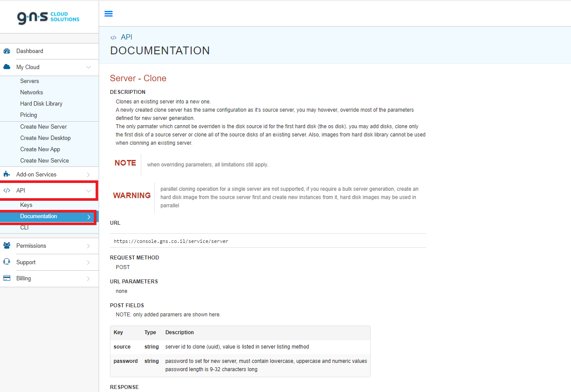Click the DESCRIPTION heading

point(128,92)
